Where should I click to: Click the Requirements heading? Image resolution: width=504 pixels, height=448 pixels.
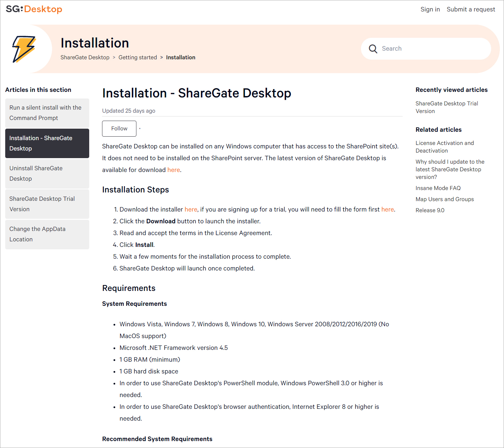tap(129, 288)
